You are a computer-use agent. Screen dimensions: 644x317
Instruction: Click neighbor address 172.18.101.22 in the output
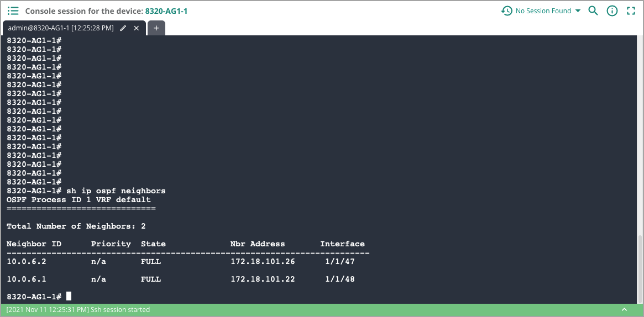[x=263, y=279]
